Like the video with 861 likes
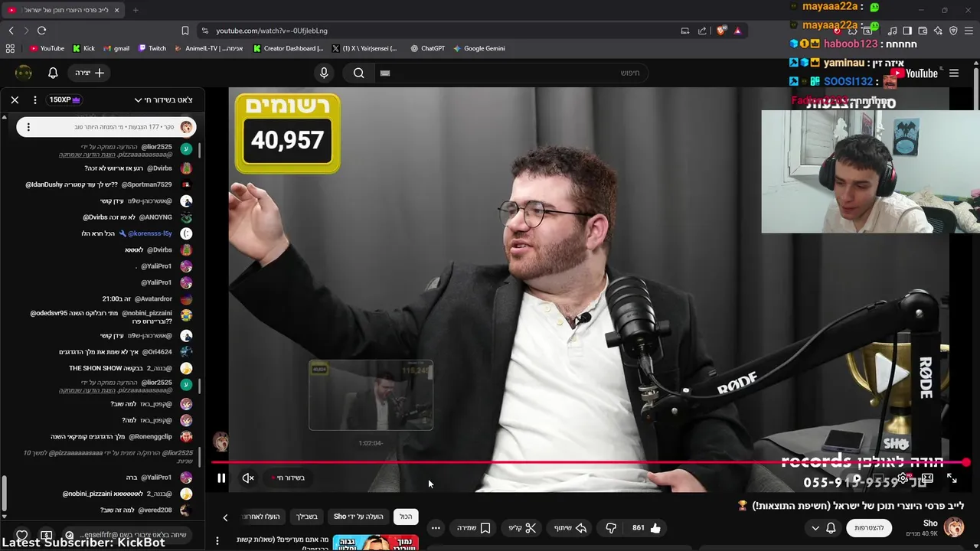The image size is (980, 551). point(645,528)
